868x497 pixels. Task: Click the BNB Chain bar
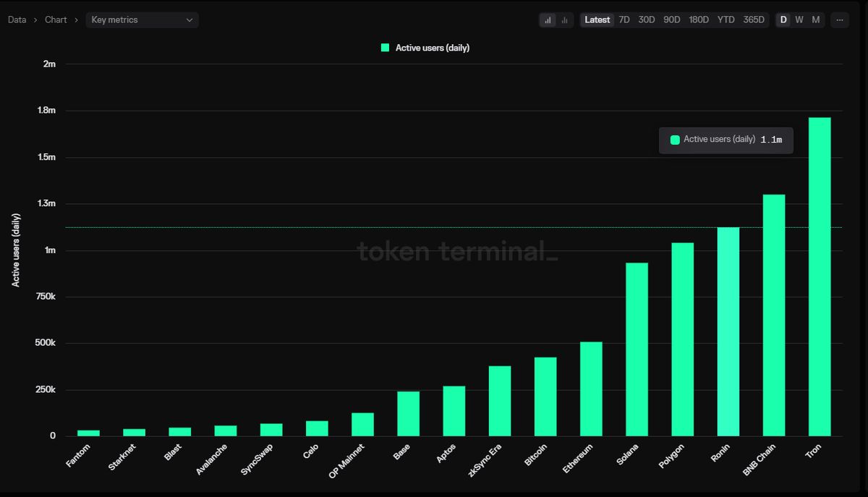tap(774, 315)
